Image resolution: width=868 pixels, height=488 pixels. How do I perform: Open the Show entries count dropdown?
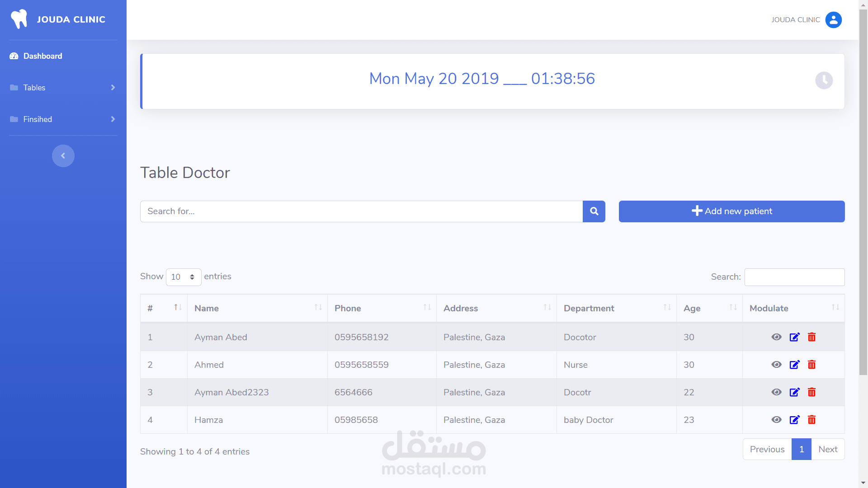[183, 277]
